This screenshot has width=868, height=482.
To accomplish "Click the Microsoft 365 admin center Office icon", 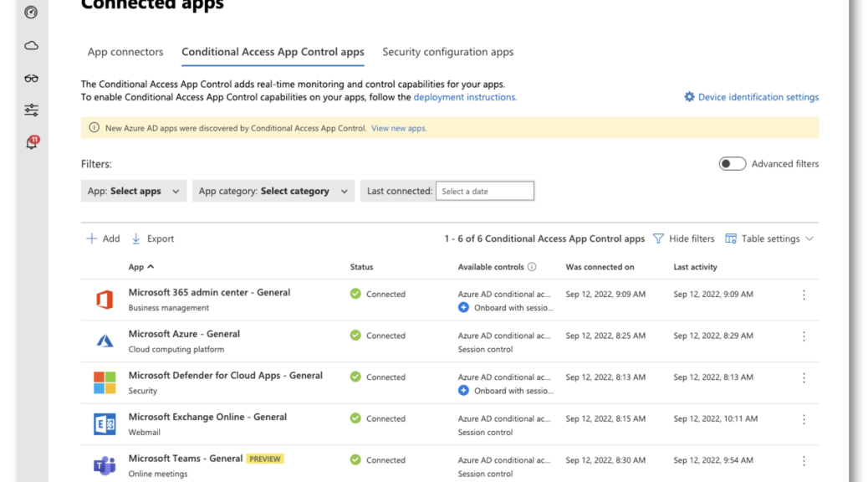I will point(105,300).
